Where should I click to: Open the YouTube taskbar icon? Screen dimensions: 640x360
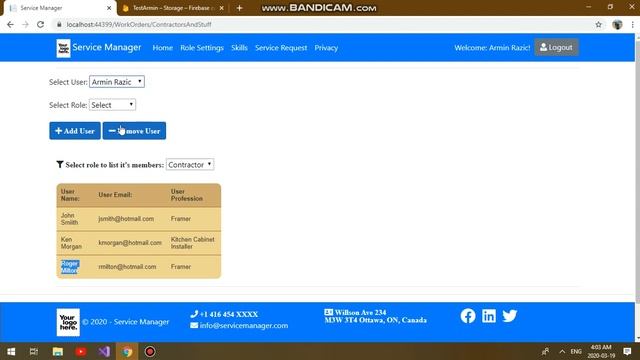click(81, 351)
